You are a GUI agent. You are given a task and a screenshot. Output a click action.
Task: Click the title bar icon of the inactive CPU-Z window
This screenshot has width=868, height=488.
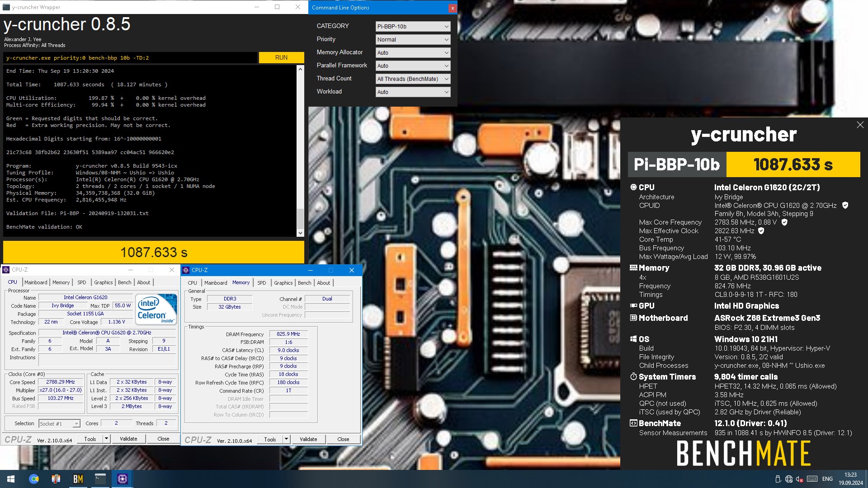[x=6, y=270]
